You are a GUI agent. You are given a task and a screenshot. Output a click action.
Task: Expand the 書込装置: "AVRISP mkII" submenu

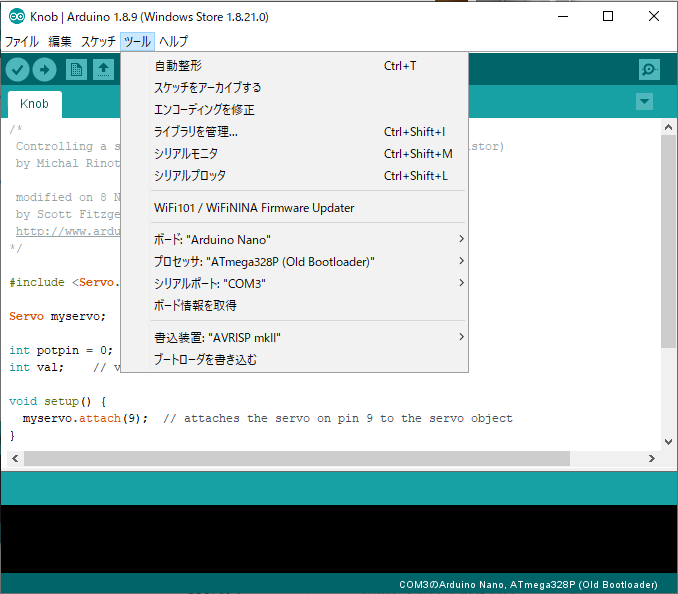tap(309, 337)
